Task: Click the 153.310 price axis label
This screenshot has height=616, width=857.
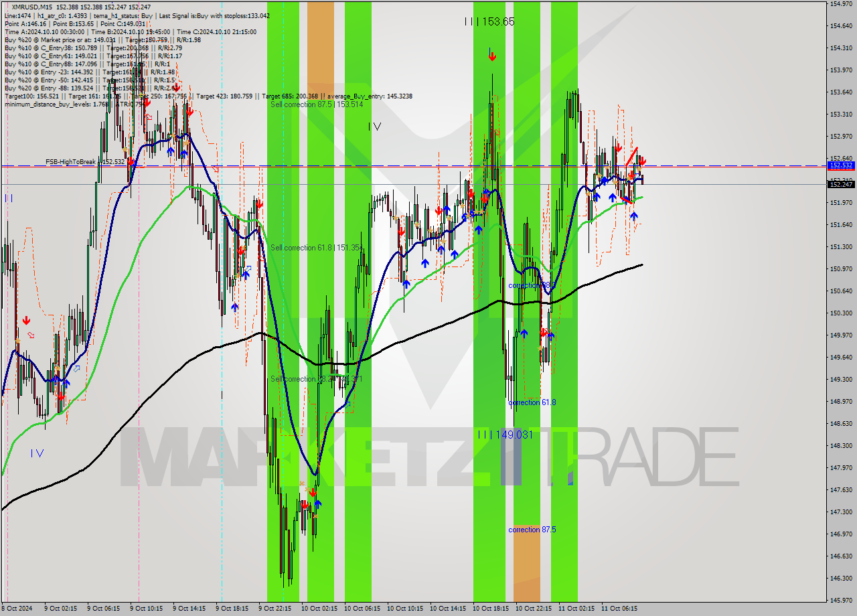Action: click(x=842, y=114)
